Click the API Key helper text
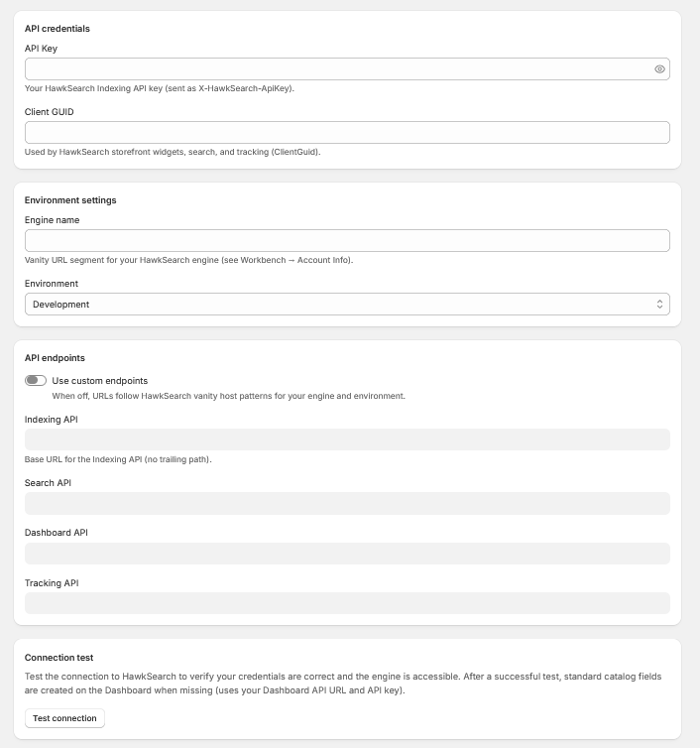 [160, 88]
